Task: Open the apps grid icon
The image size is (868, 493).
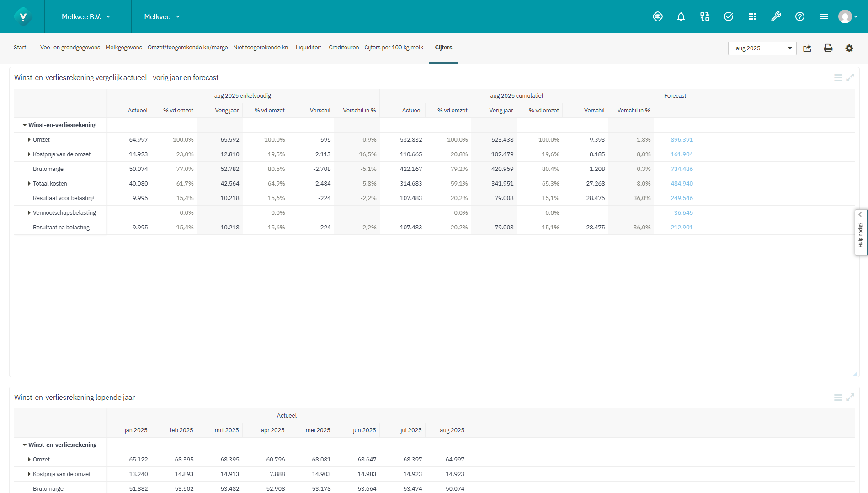Action: tap(752, 17)
